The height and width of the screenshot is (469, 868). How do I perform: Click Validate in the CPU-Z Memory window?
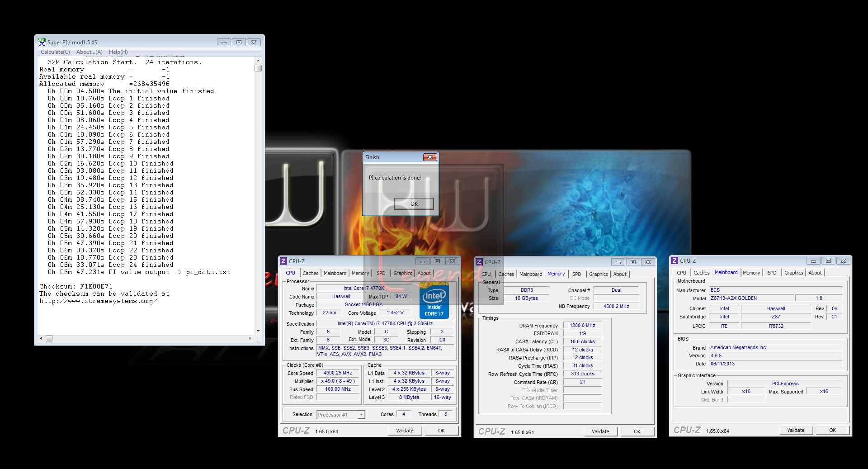point(600,431)
